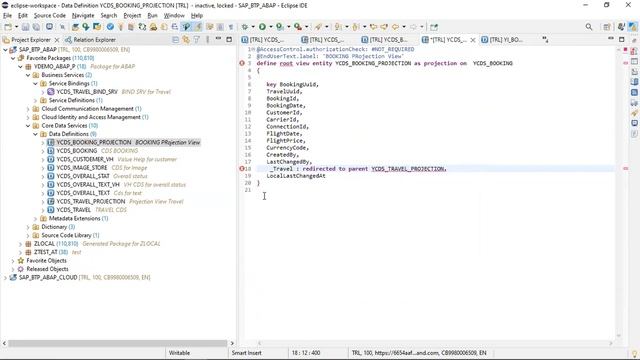Click the Previous Annotation toolbar icon
Image resolution: width=640 pixels, height=360 pixels.
[x=356, y=27]
